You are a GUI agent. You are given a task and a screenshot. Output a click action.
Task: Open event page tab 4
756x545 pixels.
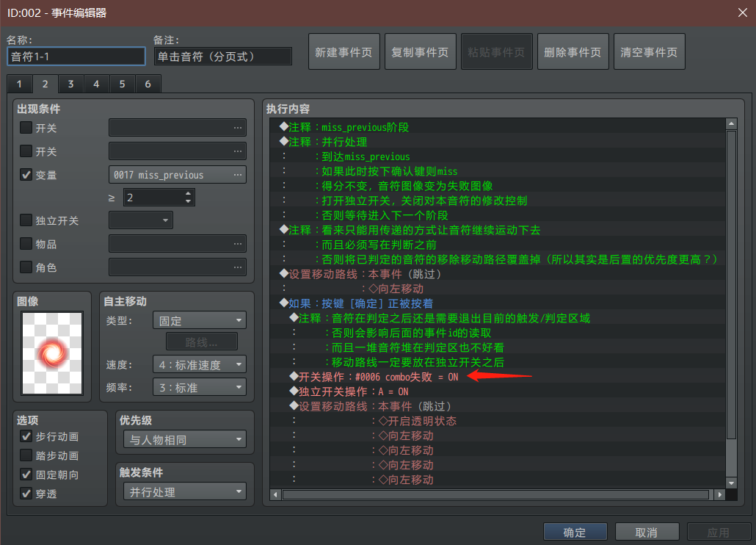[96, 84]
